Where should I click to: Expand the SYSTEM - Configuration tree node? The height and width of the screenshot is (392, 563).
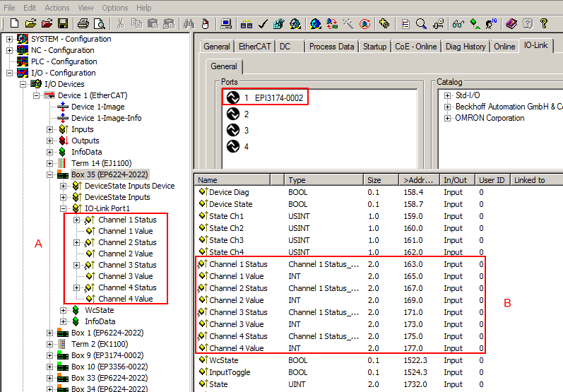click(10, 39)
